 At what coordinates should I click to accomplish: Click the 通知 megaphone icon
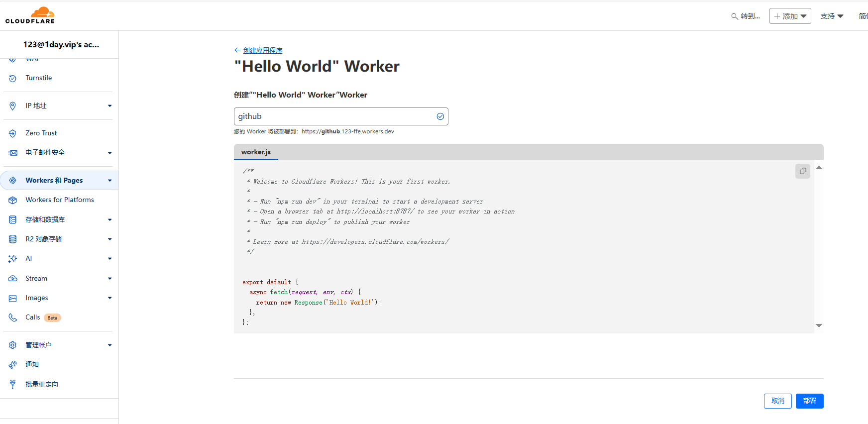(x=13, y=365)
